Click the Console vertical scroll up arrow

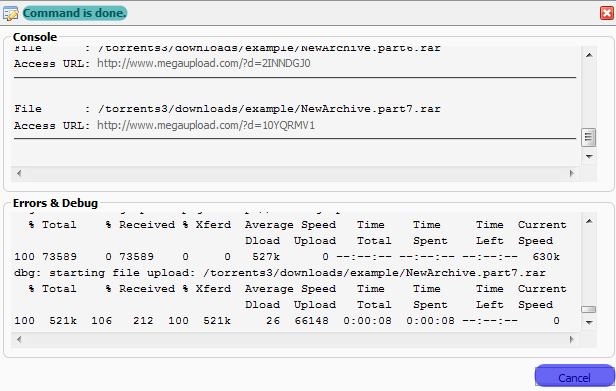[x=589, y=55]
